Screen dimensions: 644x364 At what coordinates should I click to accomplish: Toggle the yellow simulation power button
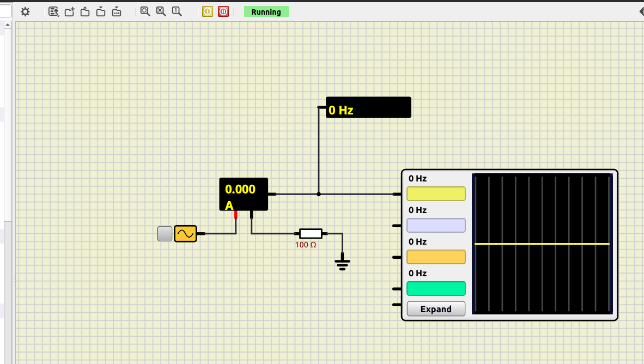pyautogui.click(x=208, y=11)
